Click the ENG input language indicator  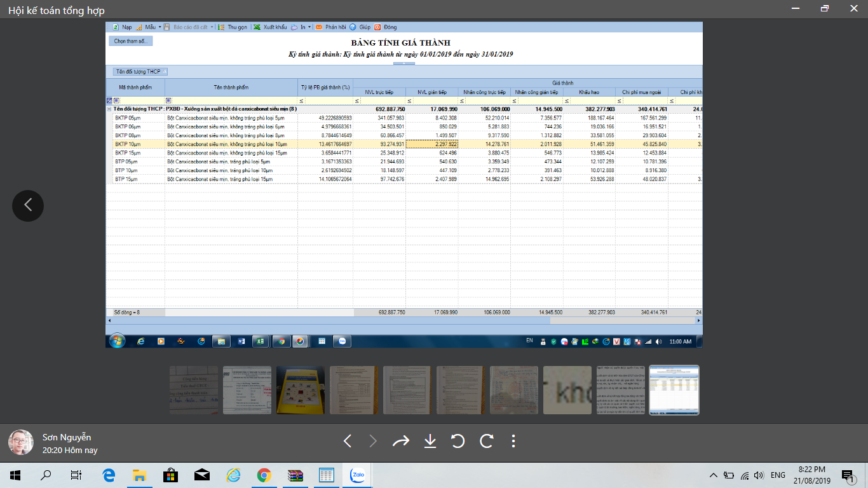coord(778,475)
